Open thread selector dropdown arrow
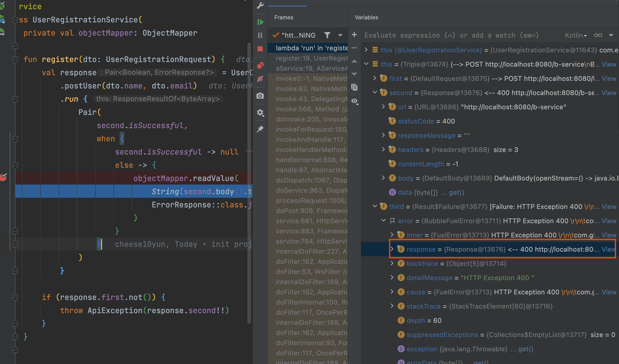This screenshot has width=619, height=364. [x=340, y=35]
